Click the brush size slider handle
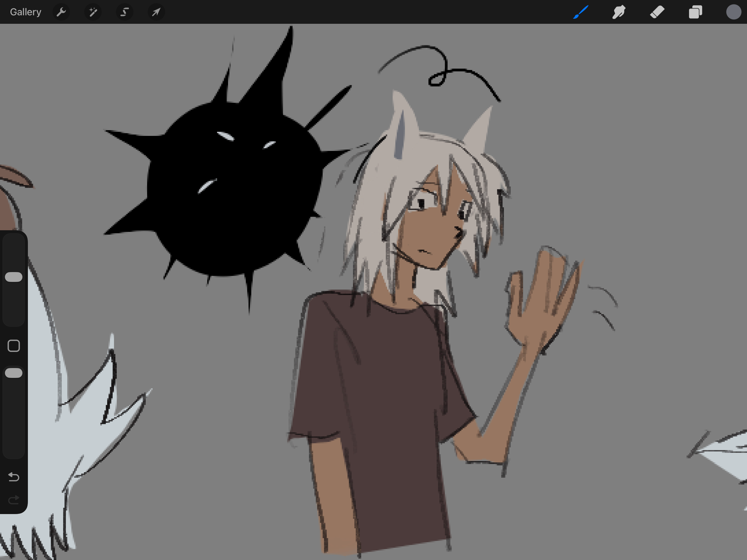Screen dimensions: 747x560 (13, 277)
